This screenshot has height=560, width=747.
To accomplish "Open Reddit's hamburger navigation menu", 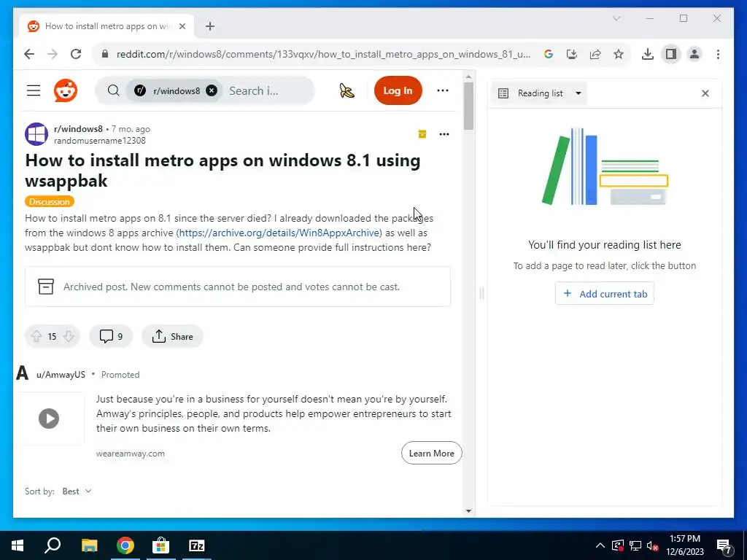I will click(x=34, y=90).
